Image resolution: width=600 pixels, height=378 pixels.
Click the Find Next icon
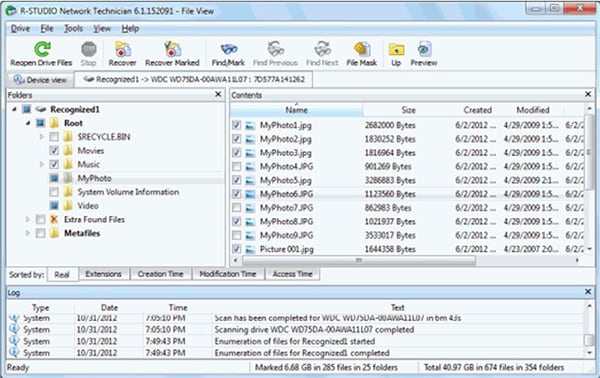pos(323,49)
